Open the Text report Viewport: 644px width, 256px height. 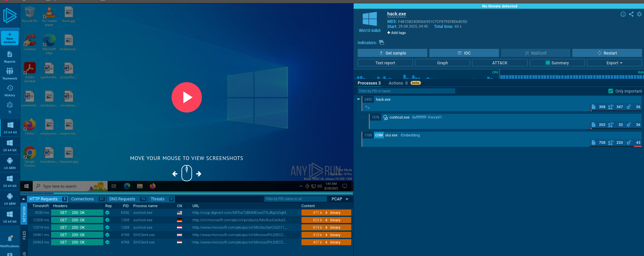click(x=385, y=63)
